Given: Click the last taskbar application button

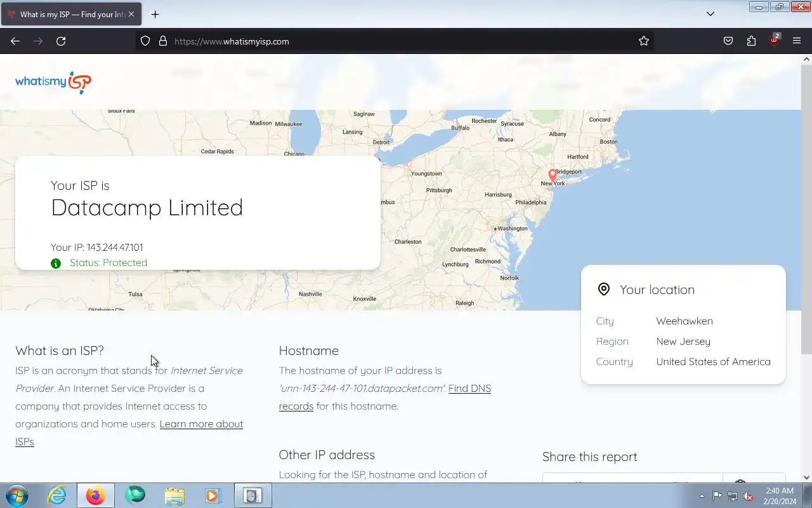Looking at the screenshot, I should pyautogui.click(x=253, y=495).
